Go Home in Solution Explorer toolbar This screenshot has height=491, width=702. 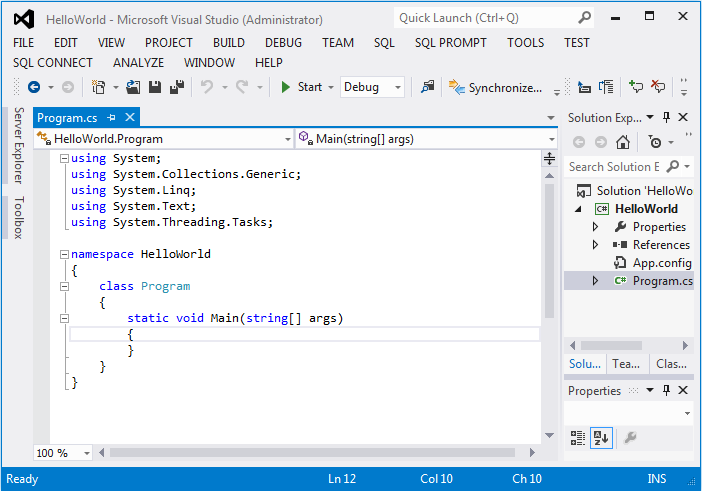[623, 142]
